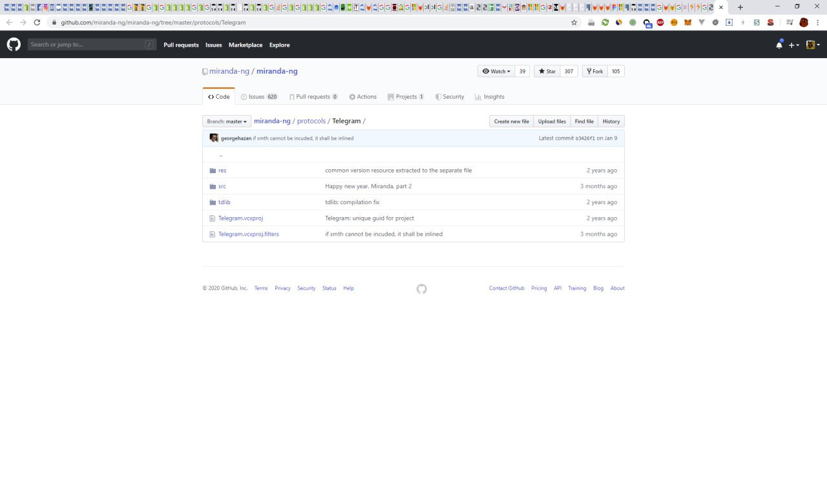Open the green refresh-arrows extension icon
This screenshot has width=827, height=504.
[x=605, y=22]
